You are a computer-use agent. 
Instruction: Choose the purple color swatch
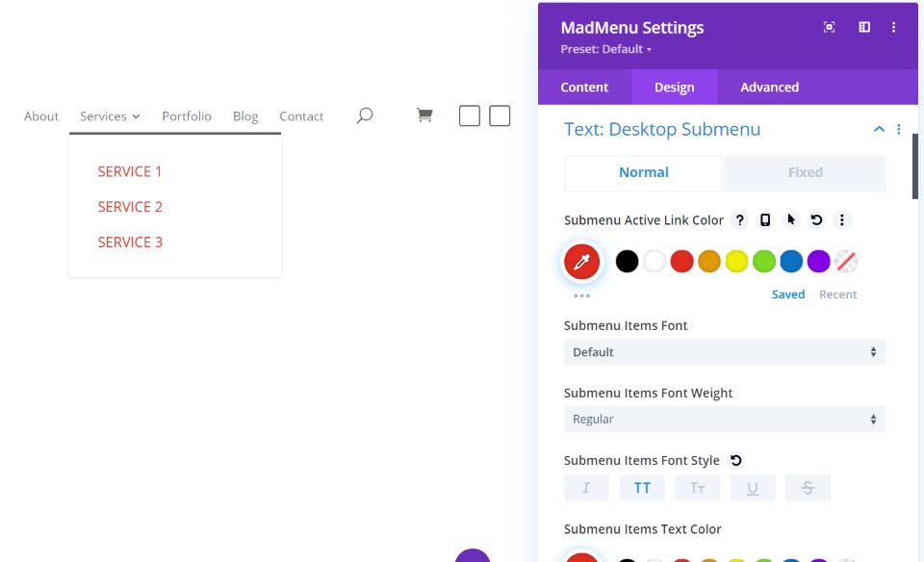818,262
